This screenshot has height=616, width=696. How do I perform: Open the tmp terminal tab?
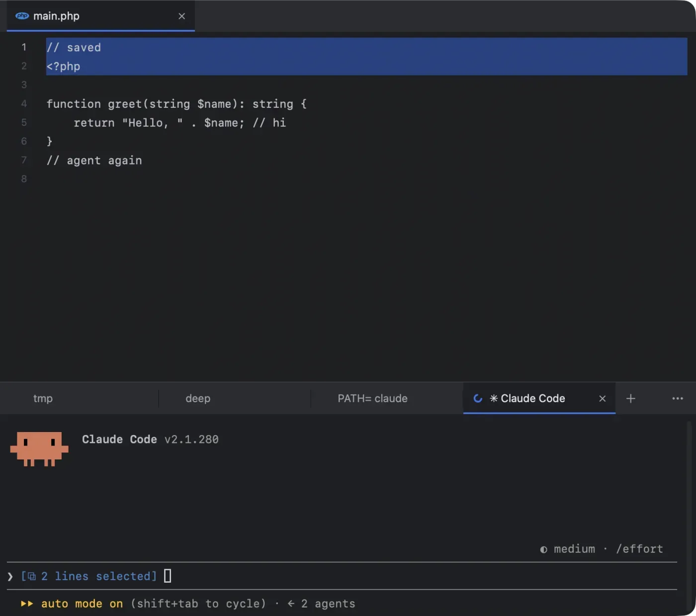(x=43, y=398)
